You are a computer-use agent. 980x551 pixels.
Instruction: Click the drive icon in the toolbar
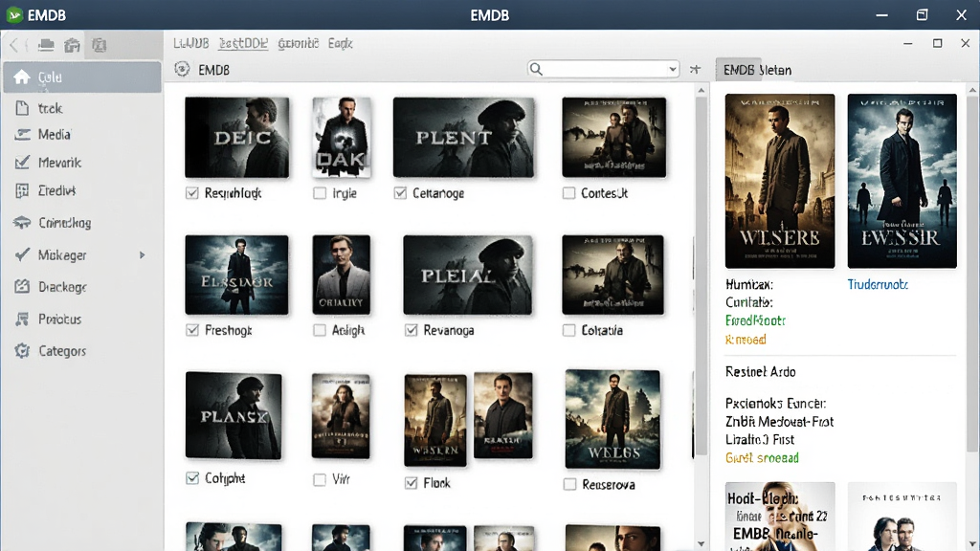coord(46,45)
